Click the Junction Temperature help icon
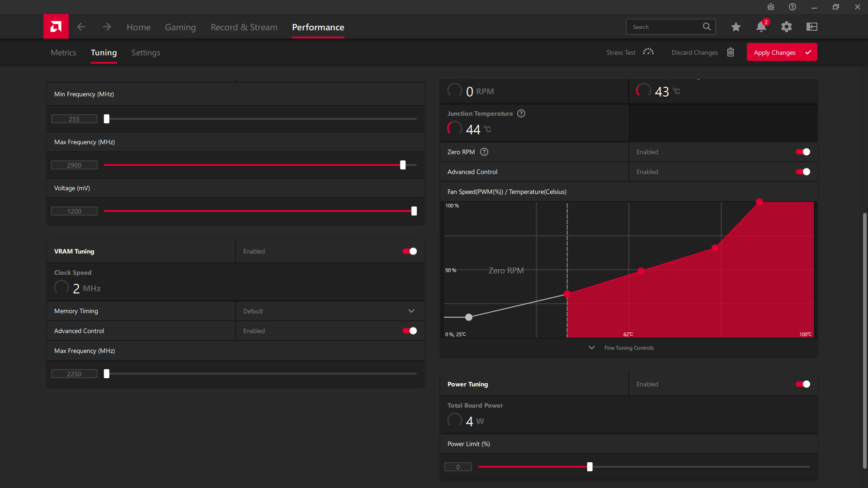The image size is (868, 488). coord(521,113)
